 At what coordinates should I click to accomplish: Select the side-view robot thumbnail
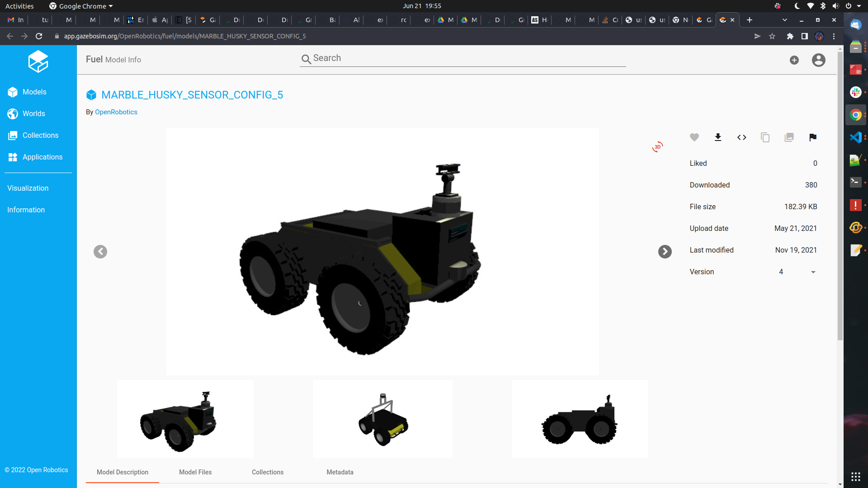[580, 419]
